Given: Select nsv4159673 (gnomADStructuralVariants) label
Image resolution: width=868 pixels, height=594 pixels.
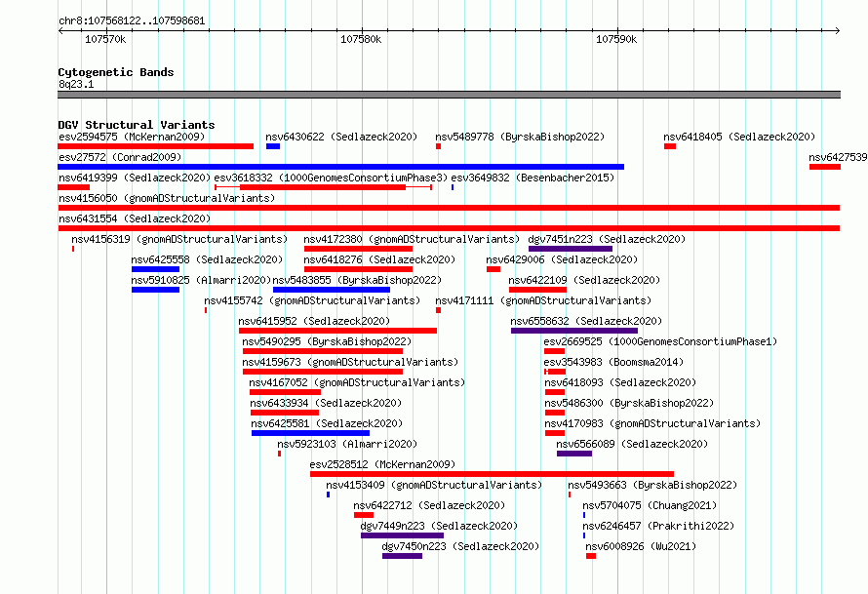Looking at the screenshot, I should 350,362.
